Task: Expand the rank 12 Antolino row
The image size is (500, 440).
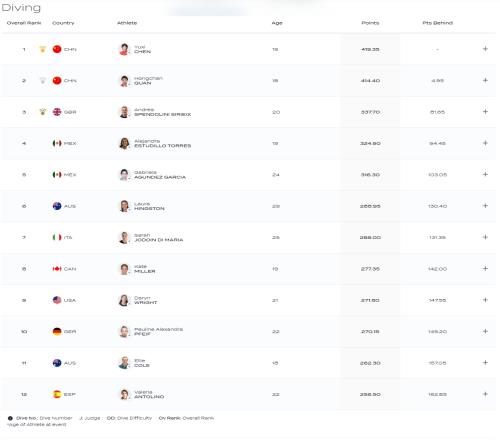Action: coord(485,394)
